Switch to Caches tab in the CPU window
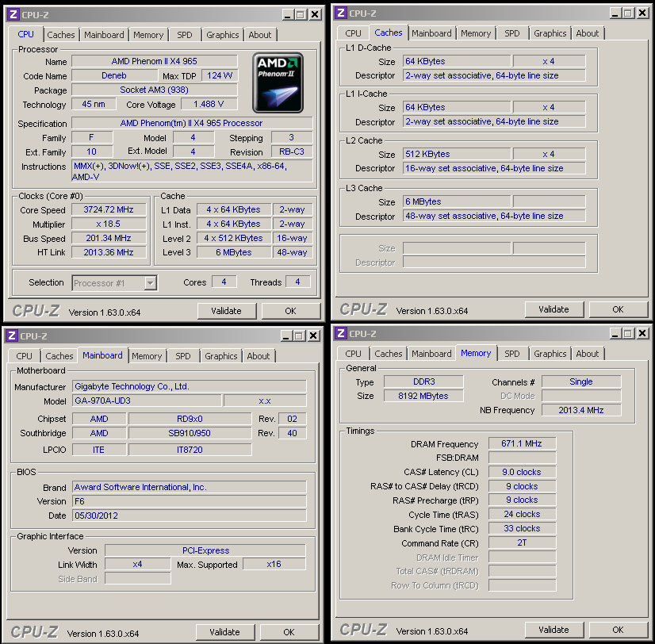The width and height of the screenshot is (655, 644). point(60,35)
